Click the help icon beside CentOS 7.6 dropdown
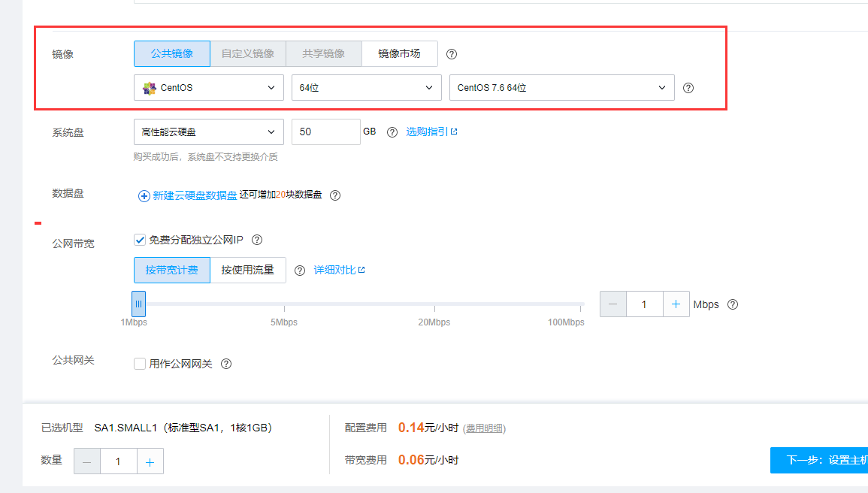 pos(688,88)
